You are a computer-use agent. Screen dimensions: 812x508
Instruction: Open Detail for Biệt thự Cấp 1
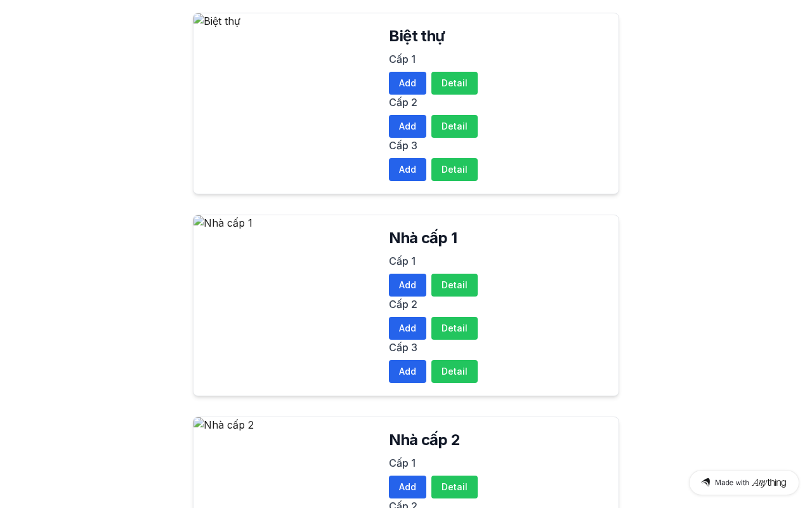pyautogui.click(x=454, y=83)
